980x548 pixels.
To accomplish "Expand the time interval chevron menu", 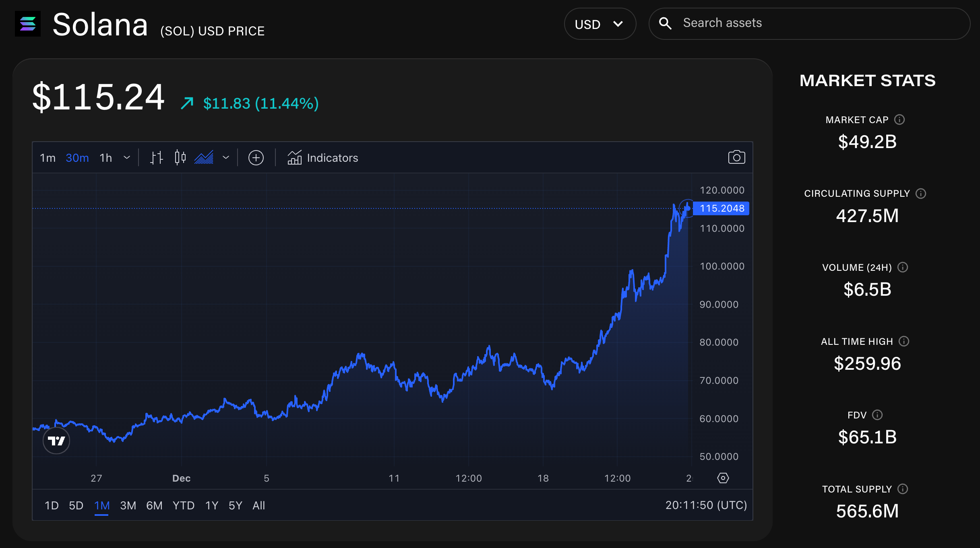I will (x=127, y=158).
